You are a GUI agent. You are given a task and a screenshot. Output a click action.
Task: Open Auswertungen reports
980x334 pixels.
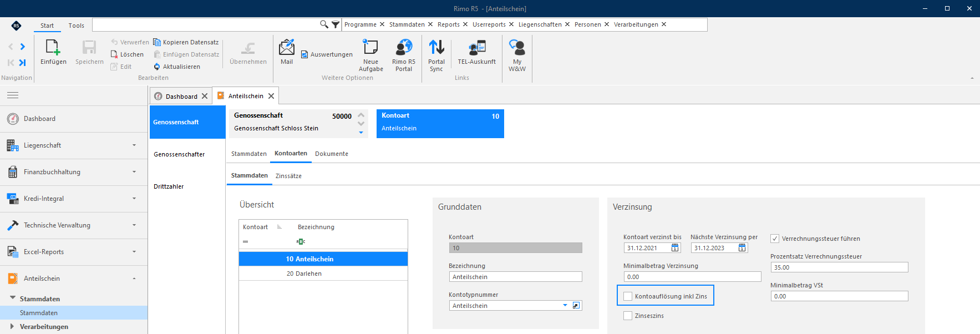(x=327, y=54)
